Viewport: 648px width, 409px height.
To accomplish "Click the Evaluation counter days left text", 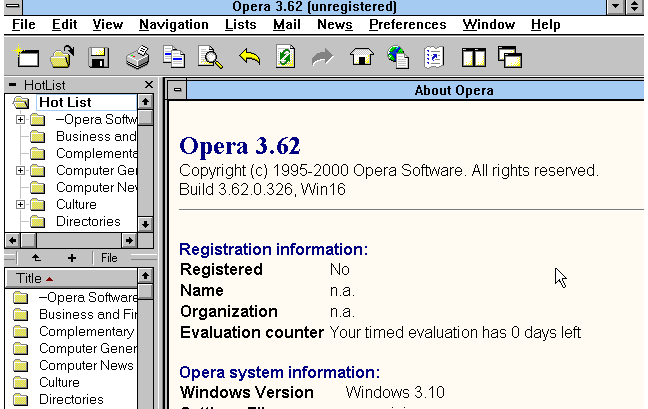I will point(455,332).
